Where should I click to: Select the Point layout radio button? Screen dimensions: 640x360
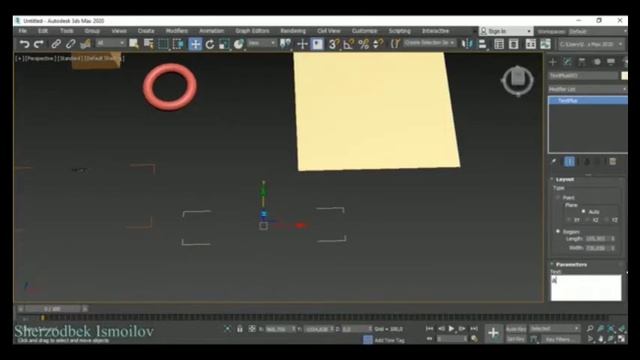(x=558, y=198)
